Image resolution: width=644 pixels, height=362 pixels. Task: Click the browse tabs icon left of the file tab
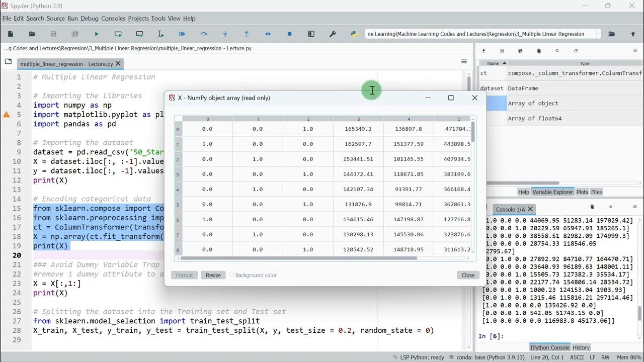8,61
